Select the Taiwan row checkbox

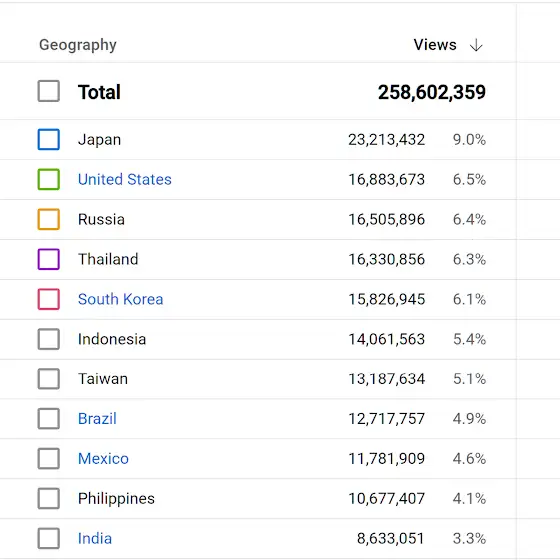tap(49, 379)
